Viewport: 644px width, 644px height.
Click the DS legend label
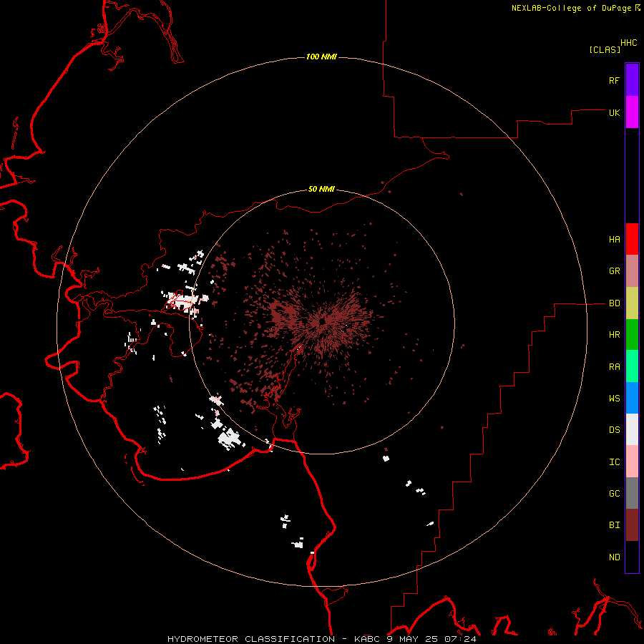(x=614, y=430)
